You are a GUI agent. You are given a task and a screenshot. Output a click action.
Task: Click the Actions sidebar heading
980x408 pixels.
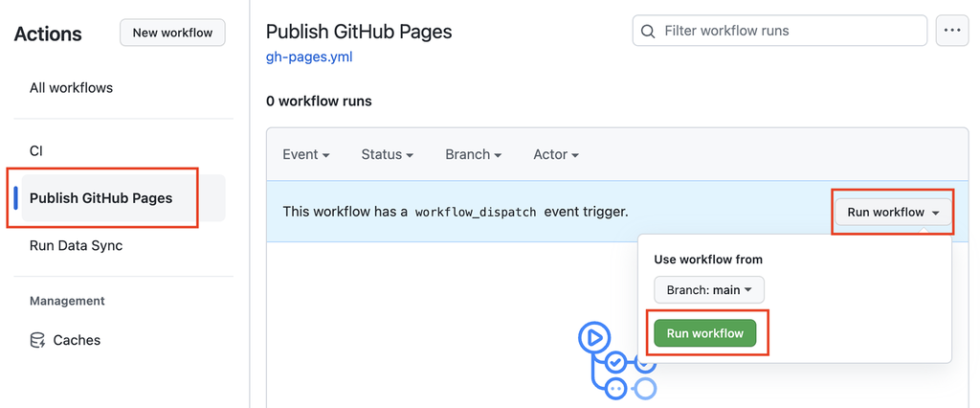(x=48, y=34)
